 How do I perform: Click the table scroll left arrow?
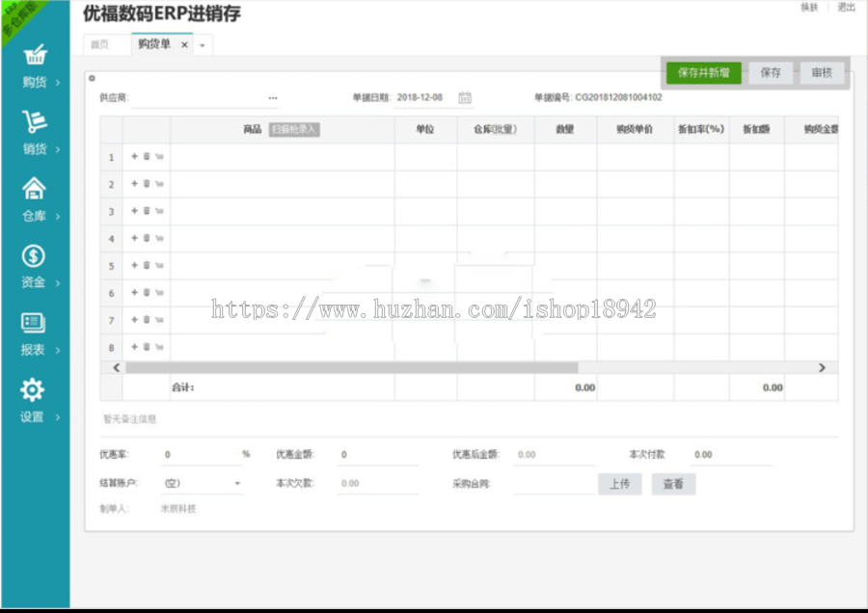point(117,367)
